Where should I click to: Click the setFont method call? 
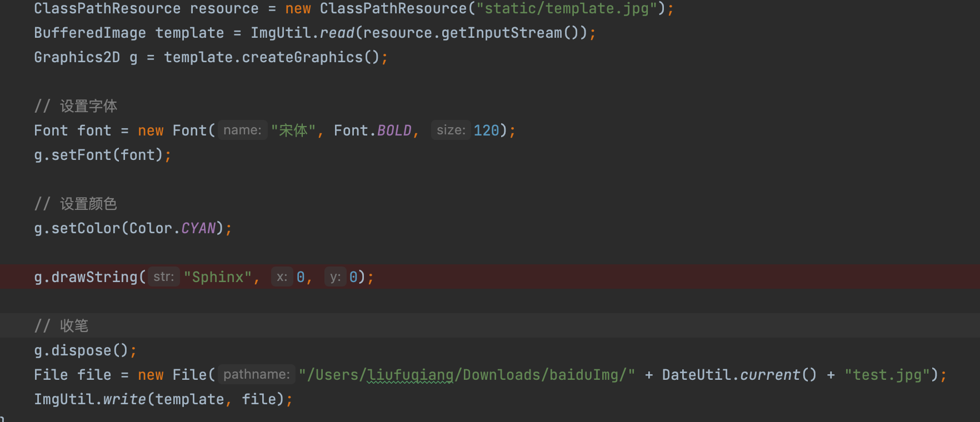pos(82,155)
